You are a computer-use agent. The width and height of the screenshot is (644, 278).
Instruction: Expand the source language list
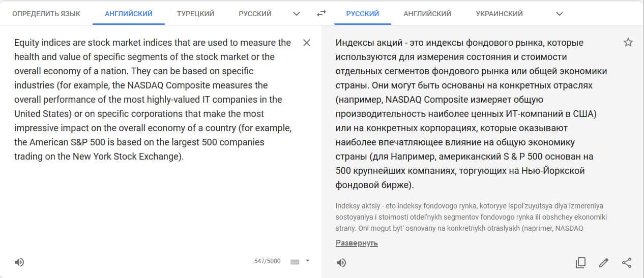297,14
